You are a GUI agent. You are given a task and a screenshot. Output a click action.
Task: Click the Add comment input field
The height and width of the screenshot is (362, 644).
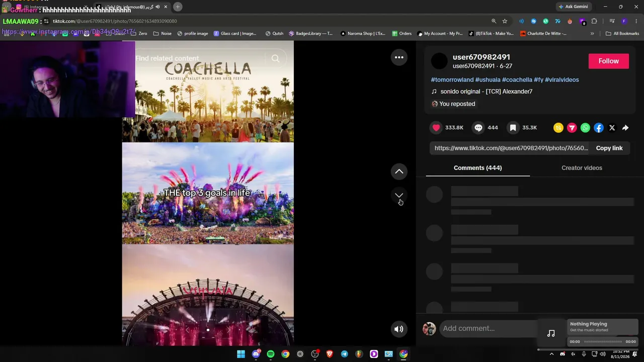tap(488, 328)
